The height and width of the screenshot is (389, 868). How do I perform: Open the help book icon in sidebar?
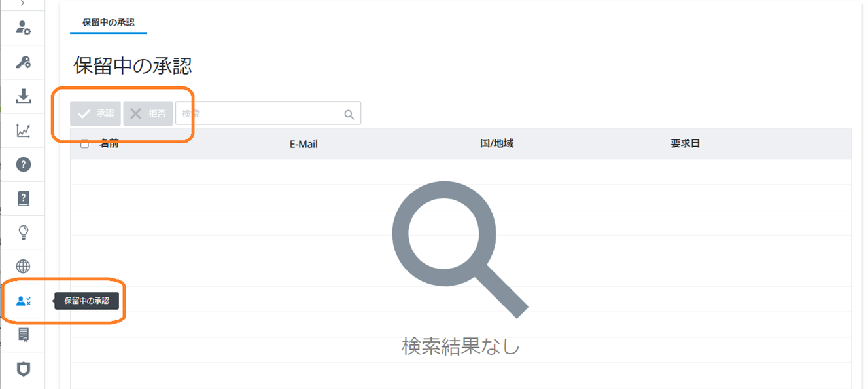click(x=23, y=198)
